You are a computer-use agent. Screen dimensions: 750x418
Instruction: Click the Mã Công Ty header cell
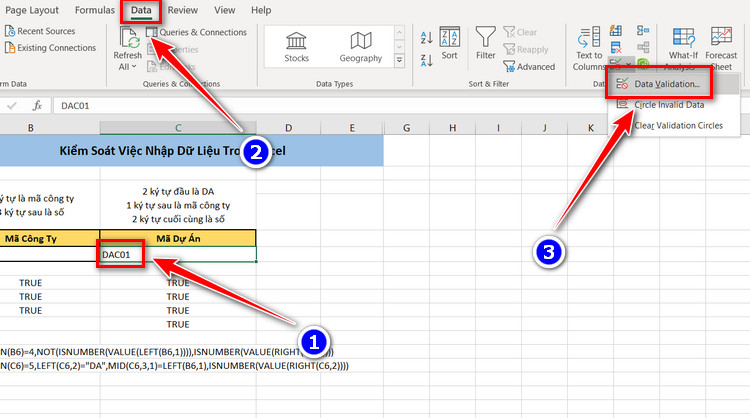click(50, 239)
